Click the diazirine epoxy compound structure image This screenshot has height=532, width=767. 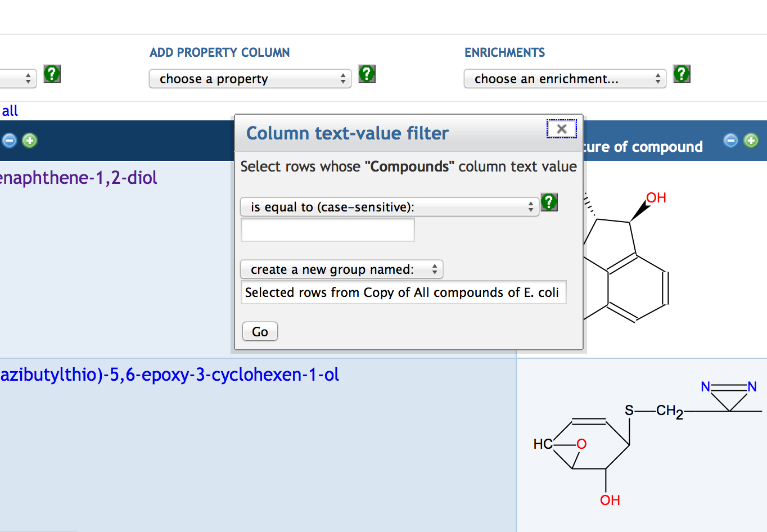point(641,443)
